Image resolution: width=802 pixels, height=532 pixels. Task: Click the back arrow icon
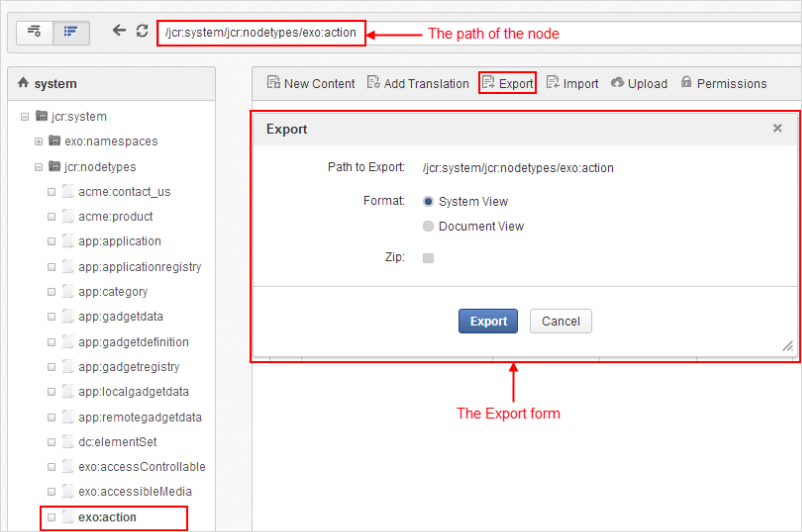pyautogui.click(x=119, y=31)
